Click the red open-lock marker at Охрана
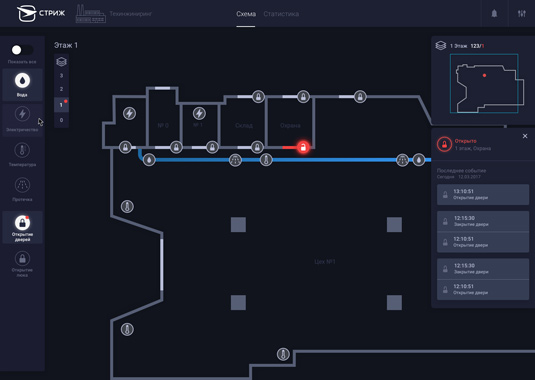 click(x=303, y=147)
